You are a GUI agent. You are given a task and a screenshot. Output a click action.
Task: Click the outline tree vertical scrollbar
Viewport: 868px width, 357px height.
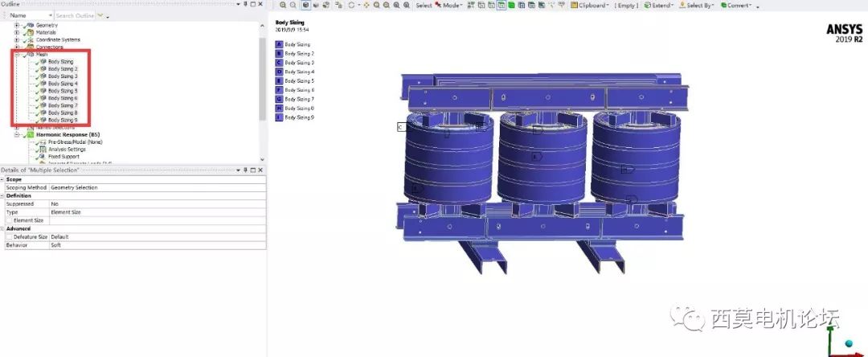(262, 79)
